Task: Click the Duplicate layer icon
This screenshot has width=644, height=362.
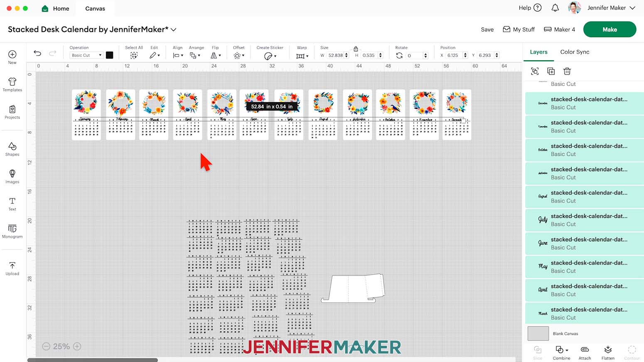Action: click(551, 71)
